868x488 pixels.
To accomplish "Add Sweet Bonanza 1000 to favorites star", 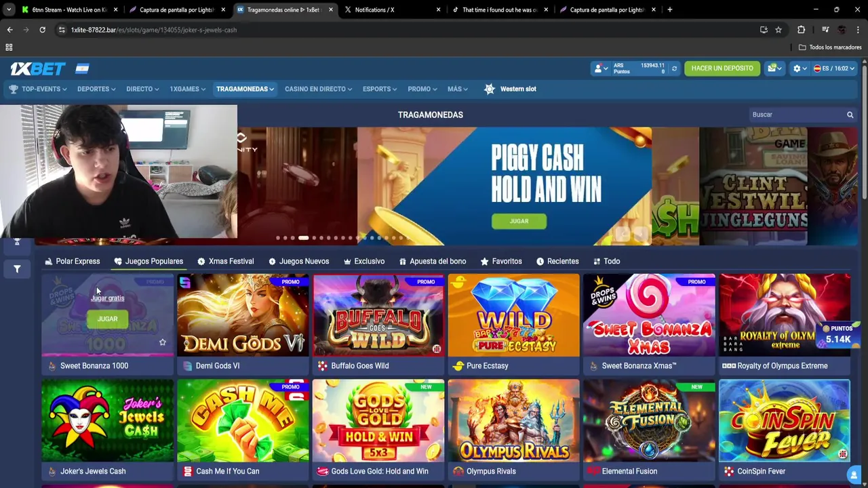I will tap(162, 342).
